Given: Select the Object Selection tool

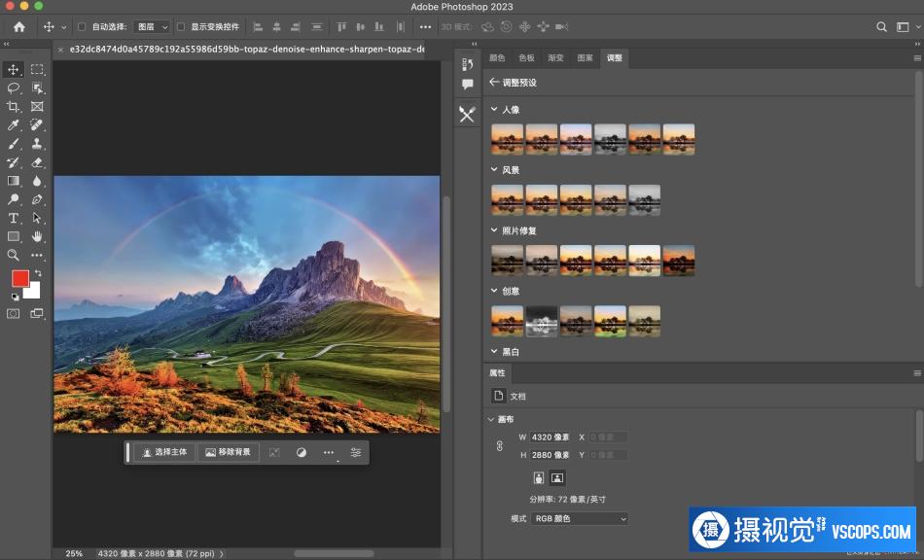Looking at the screenshot, I should pos(37,88).
